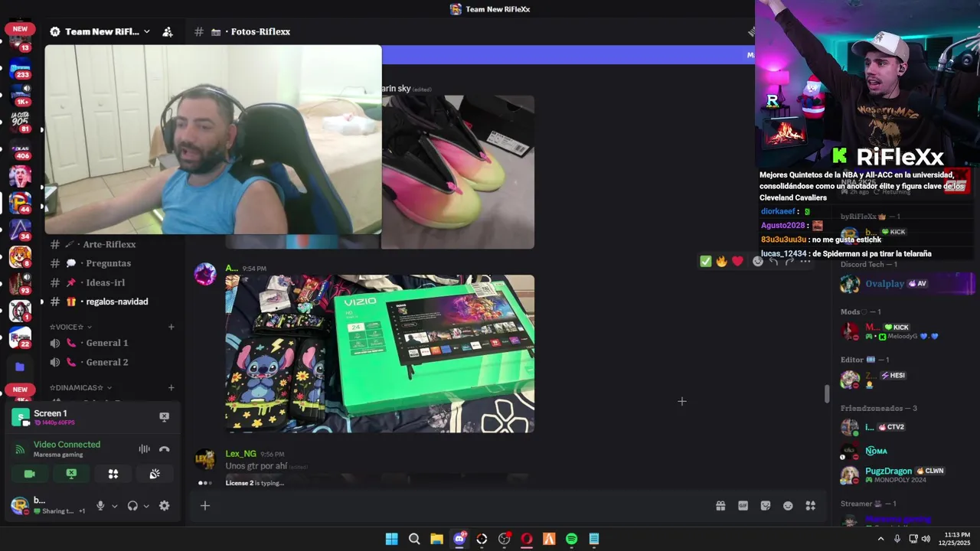Open the pink sneakers photo attachment

(458, 172)
